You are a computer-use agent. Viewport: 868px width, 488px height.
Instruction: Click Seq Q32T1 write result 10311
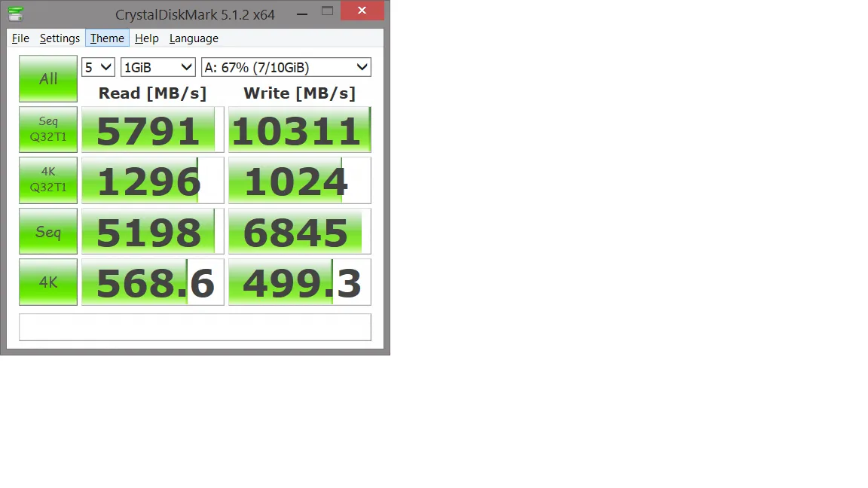tap(299, 130)
